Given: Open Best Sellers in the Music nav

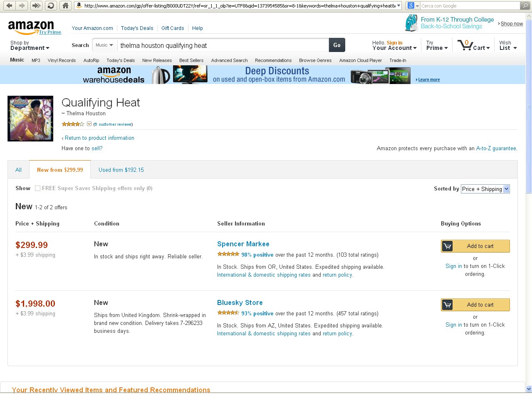Looking at the screenshot, I should pos(191,60).
